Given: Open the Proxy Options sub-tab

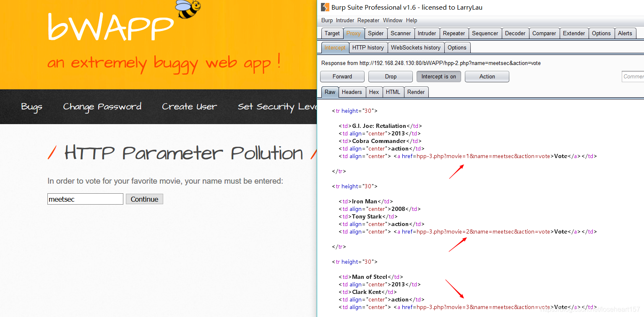Looking at the screenshot, I should (457, 47).
